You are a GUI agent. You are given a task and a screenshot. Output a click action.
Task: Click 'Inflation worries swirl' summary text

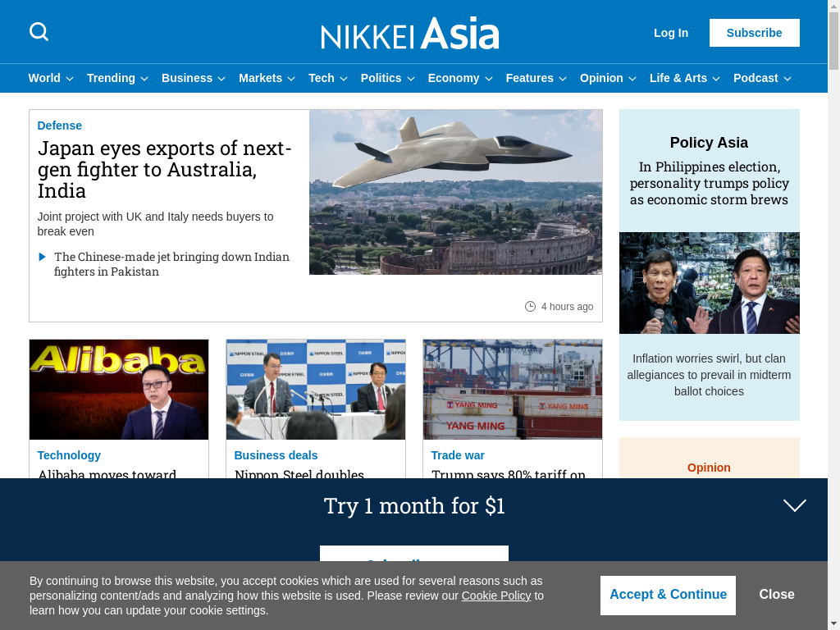(x=710, y=375)
